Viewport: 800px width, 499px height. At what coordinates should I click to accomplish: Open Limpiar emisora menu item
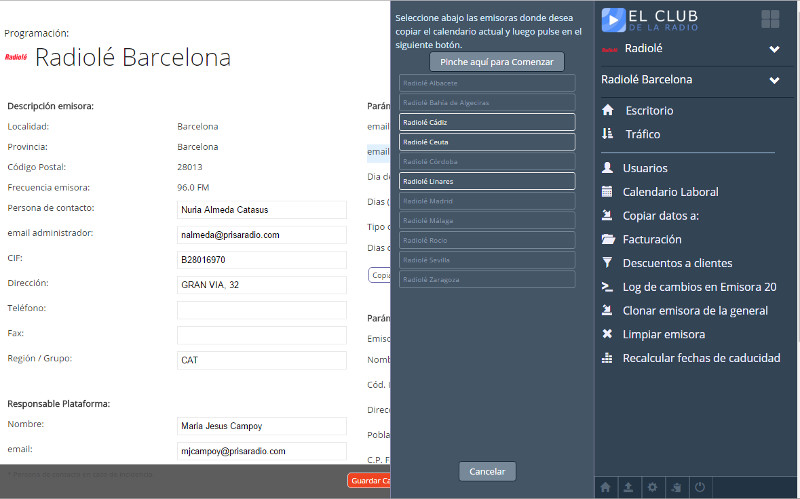(x=664, y=334)
